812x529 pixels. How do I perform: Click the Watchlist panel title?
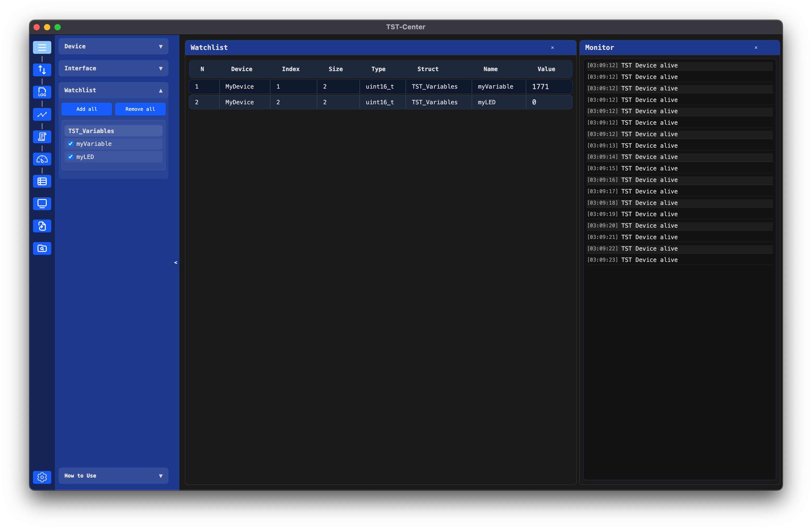coord(209,48)
